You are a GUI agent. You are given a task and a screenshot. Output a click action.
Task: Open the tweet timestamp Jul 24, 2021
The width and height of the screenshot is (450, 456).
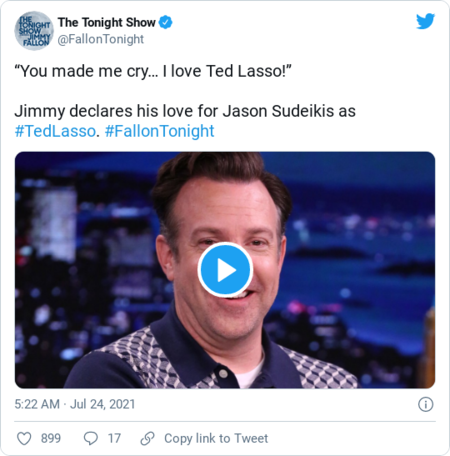pos(102,404)
